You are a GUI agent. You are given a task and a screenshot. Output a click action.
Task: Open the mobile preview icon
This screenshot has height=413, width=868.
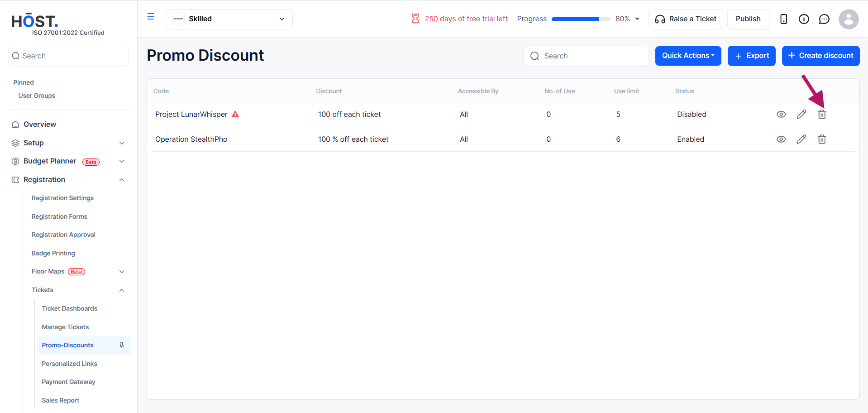tap(784, 19)
